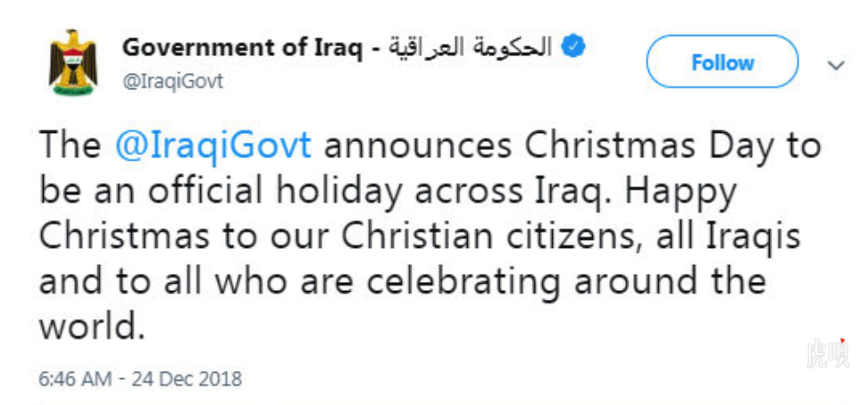Follow the Government of Iraq account
Screen dimensions: 868x405
click(x=722, y=62)
